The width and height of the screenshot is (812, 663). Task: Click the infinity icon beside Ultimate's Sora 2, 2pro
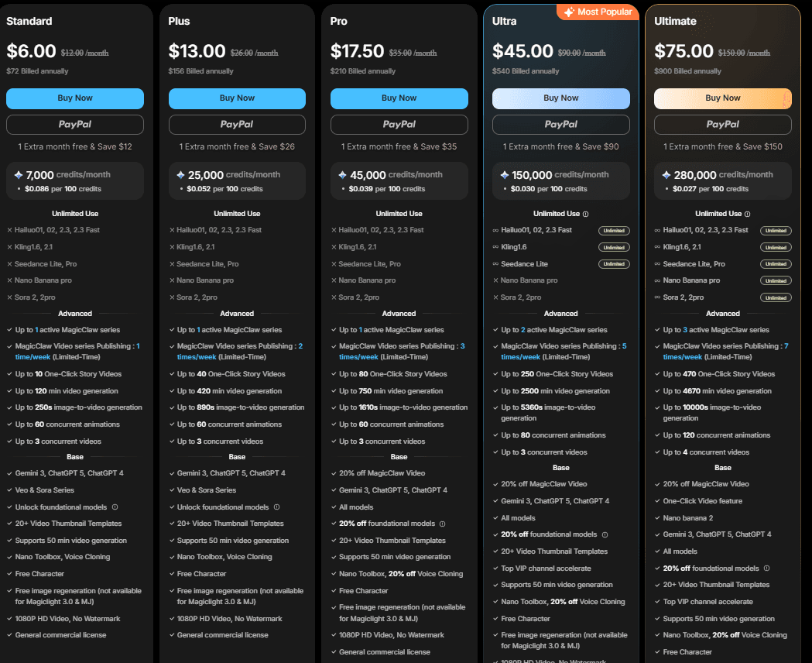click(x=657, y=297)
